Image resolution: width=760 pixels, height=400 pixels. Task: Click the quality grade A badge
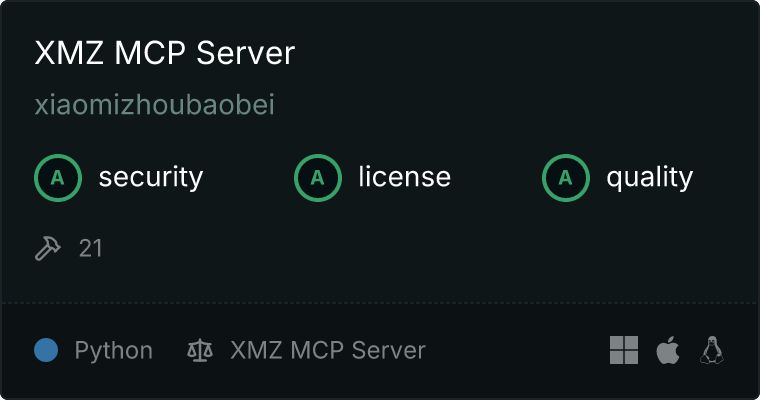pos(566,178)
